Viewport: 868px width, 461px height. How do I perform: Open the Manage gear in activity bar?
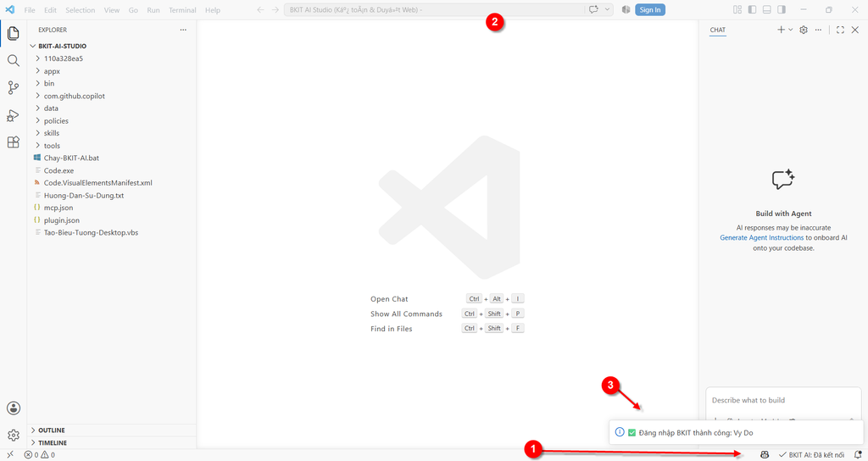coord(14,436)
